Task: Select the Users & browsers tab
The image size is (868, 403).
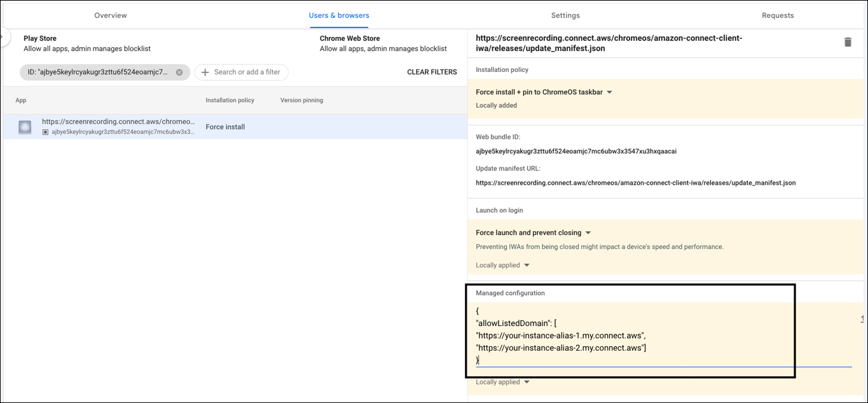Action: pyautogui.click(x=339, y=15)
